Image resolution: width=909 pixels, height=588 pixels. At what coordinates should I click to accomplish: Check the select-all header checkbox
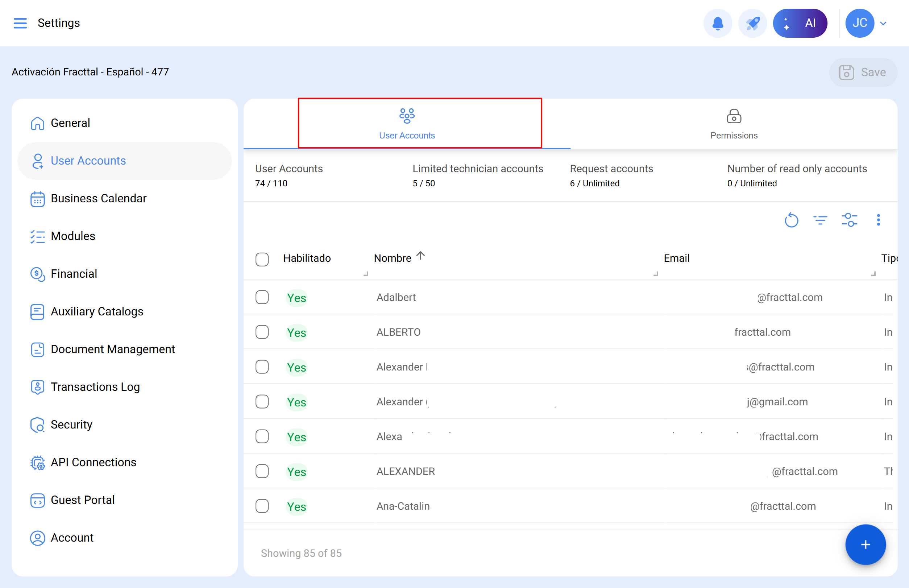tap(262, 259)
